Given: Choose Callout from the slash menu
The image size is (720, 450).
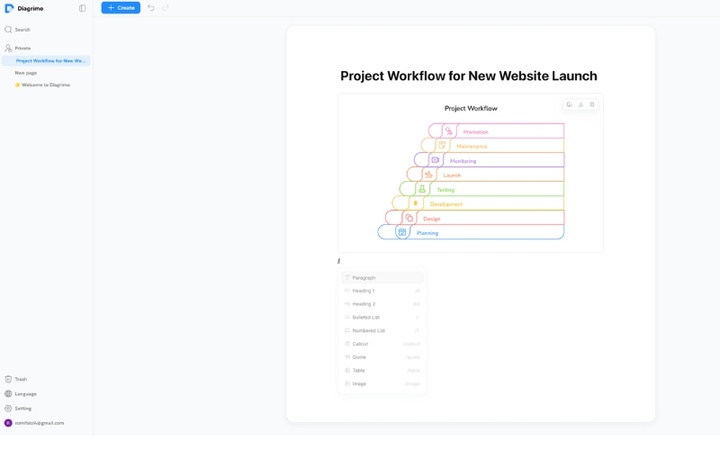Looking at the screenshot, I should 382,344.
